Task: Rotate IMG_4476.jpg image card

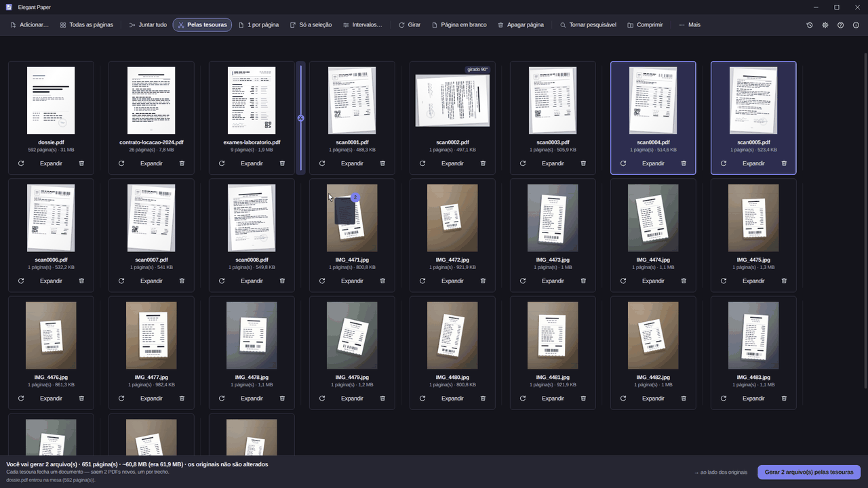Action: pos(21,399)
